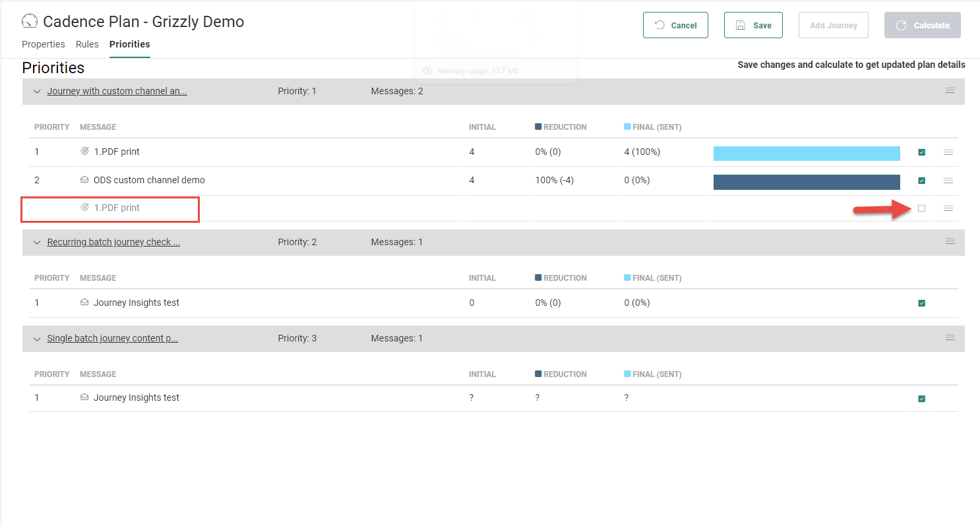Uncheck the ODS custom channel demo checkbox

pos(921,181)
